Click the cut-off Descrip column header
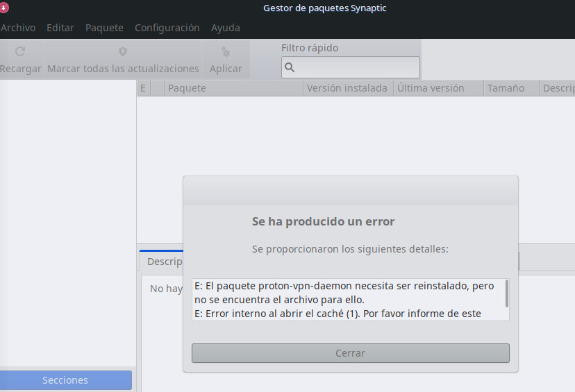 coord(558,88)
